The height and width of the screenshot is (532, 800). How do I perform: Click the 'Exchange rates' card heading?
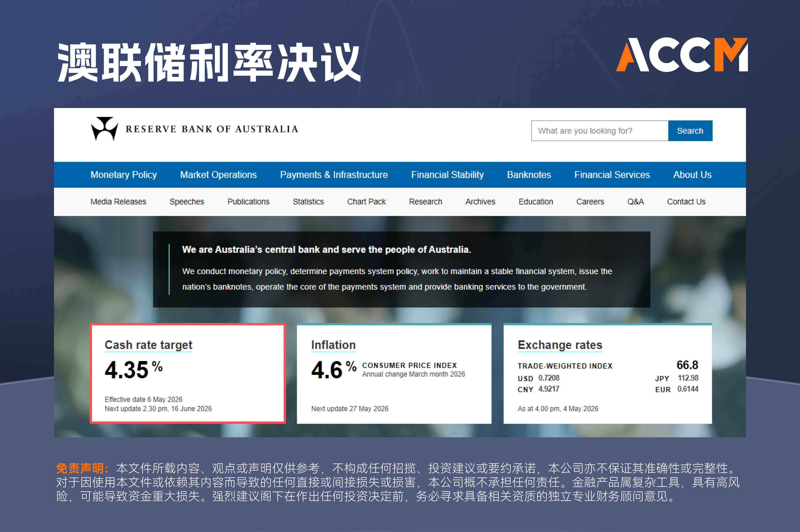(x=560, y=345)
